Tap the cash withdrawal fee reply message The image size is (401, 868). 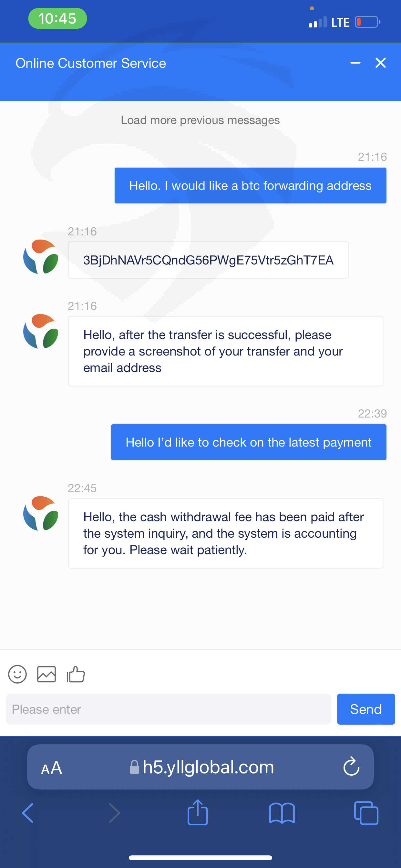pos(225,533)
